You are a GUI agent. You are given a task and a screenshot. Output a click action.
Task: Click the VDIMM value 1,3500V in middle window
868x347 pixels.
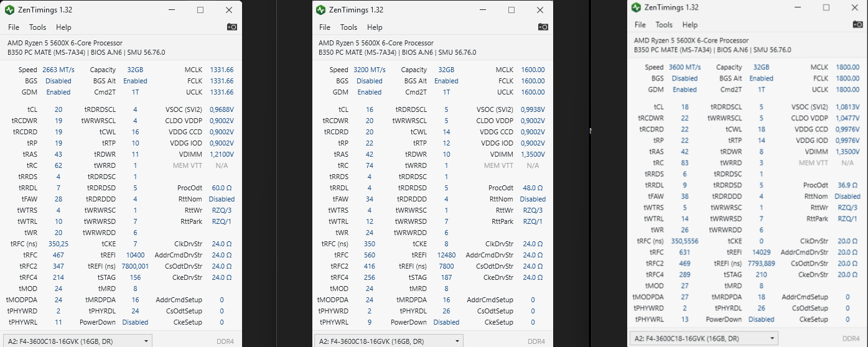click(x=533, y=154)
